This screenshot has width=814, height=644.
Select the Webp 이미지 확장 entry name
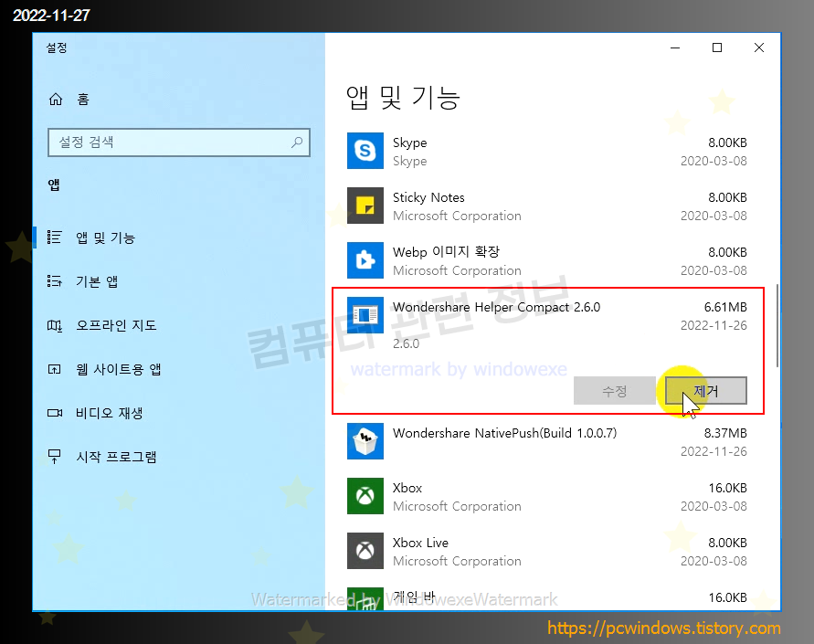pyautogui.click(x=446, y=252)
